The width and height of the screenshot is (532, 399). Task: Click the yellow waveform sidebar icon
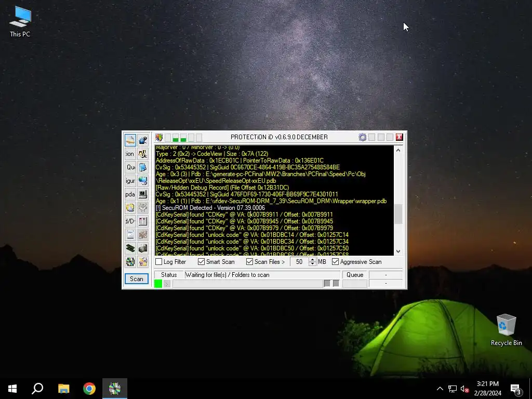click(143, 154)
